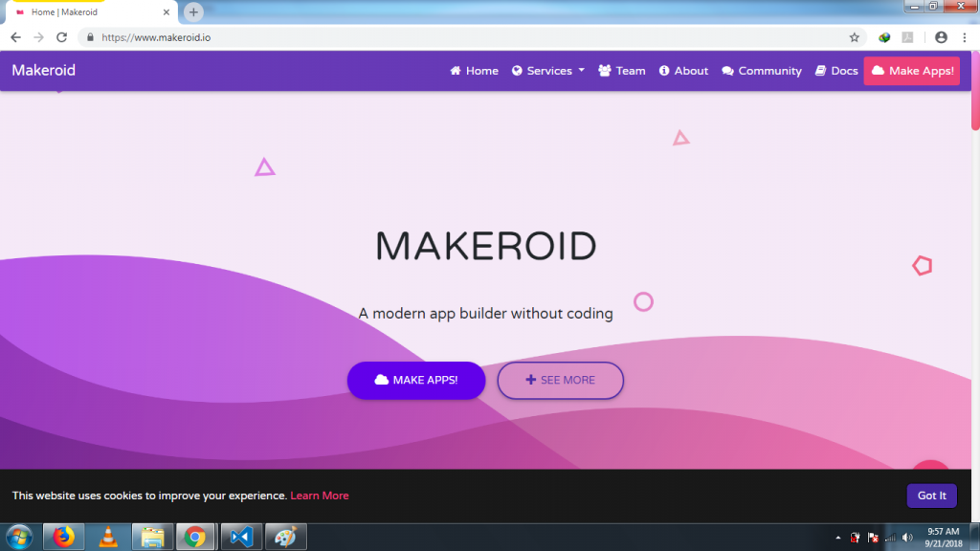Click the Action Center flag tray icon

[x=873, y=538]
